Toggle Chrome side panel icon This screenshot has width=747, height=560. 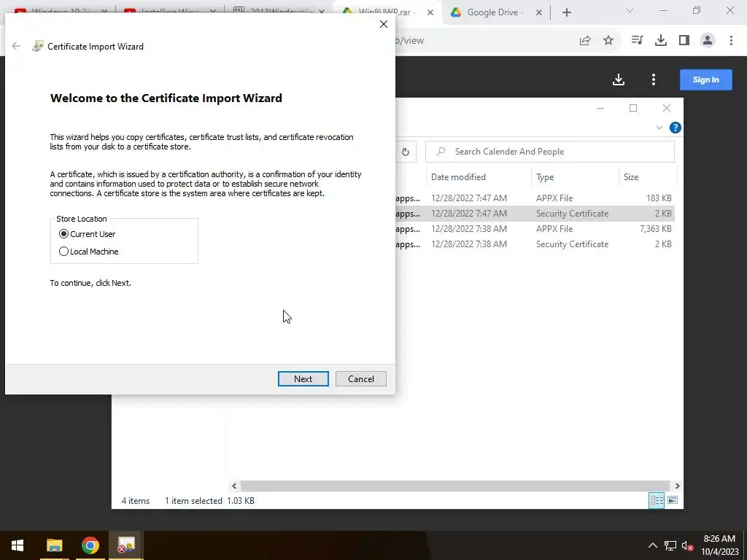(684, 41)
